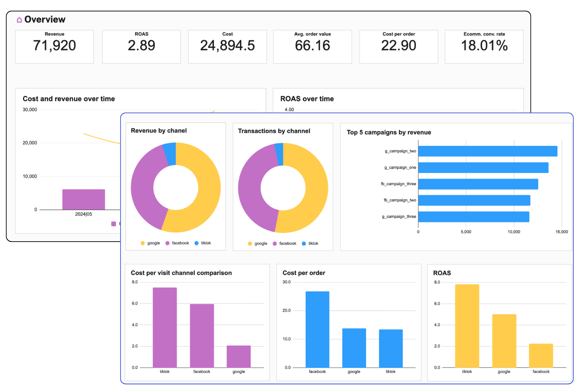Select the g_campaign_two bar

[487, 151]
